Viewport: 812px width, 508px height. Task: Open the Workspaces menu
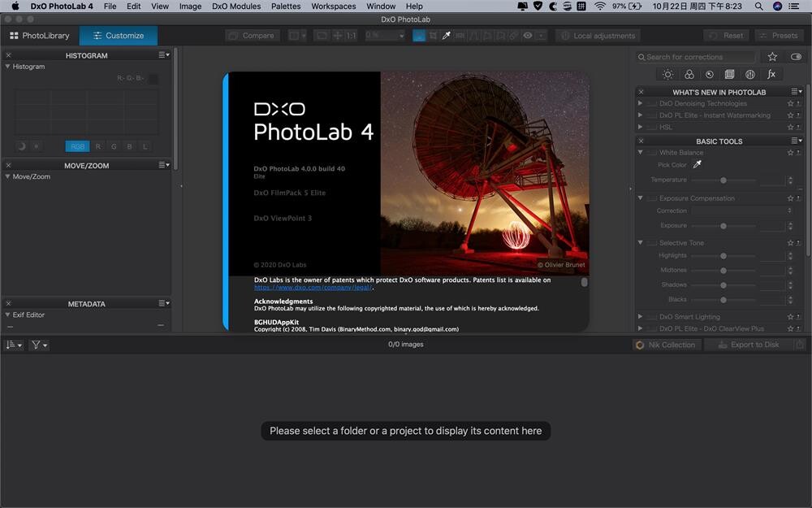(x=334, y=7)
